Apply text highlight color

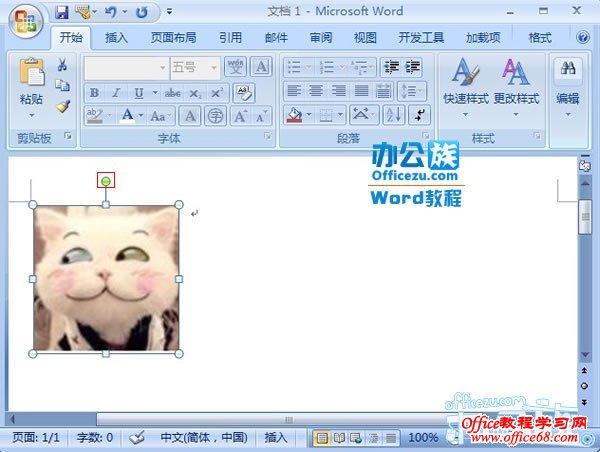[x=94, y=116]
